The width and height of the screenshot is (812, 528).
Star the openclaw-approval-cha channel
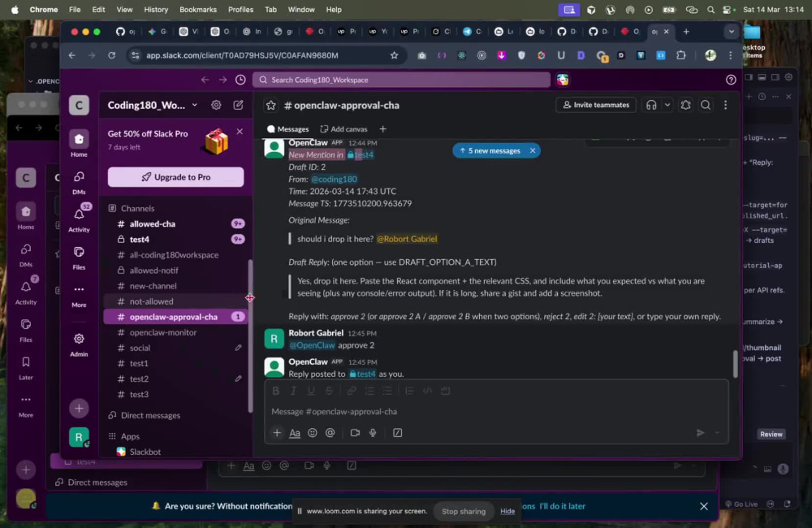pos(271,105)
